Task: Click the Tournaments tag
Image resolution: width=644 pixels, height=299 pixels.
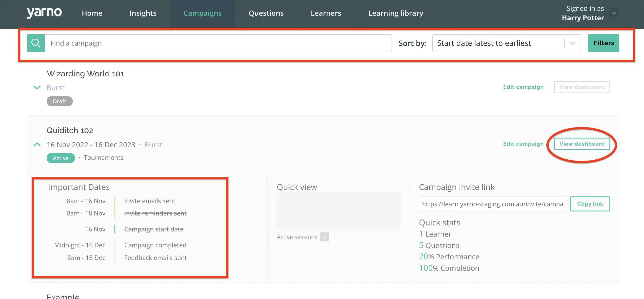Action: [103, 158]
